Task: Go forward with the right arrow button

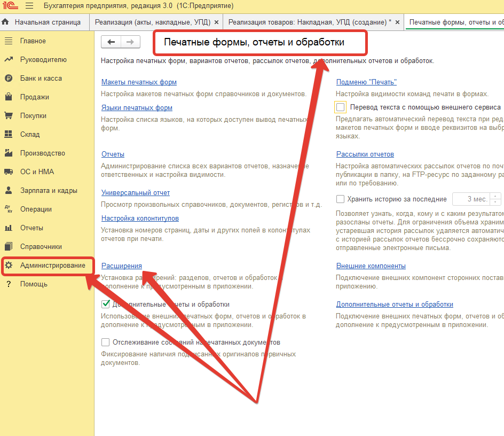Action: tap(130, 42)
